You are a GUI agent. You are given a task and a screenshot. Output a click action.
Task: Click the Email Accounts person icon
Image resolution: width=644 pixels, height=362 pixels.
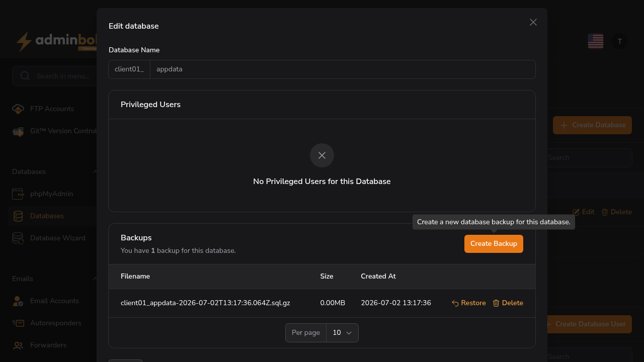coord(18,301)
